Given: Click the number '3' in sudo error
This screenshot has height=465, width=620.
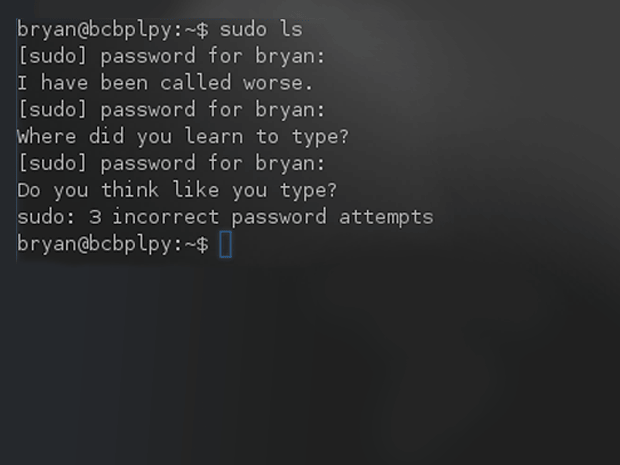Looking at the screenshot, I should click(x=118, y=217).
